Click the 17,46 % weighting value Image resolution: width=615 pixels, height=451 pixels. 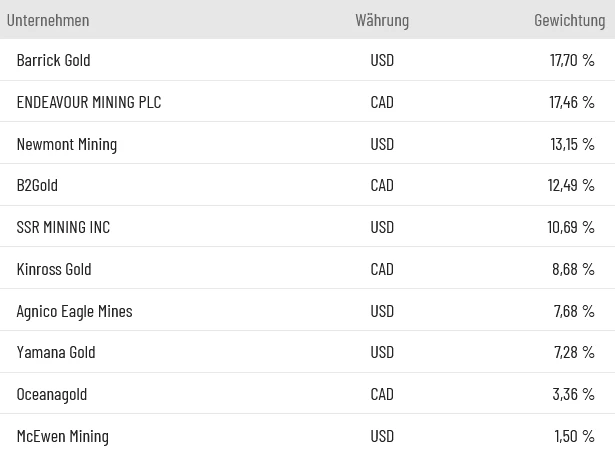(572, 102)
